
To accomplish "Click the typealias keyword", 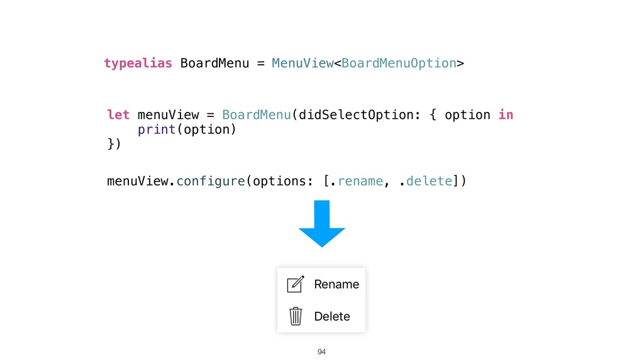I will (138, 63).
